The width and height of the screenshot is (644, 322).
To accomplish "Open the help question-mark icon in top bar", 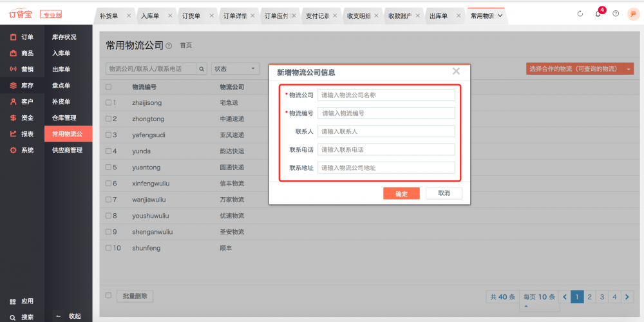I will 615,14.
